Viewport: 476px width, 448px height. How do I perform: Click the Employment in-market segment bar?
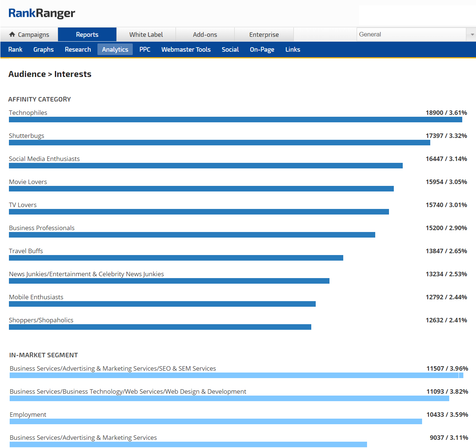216,422
